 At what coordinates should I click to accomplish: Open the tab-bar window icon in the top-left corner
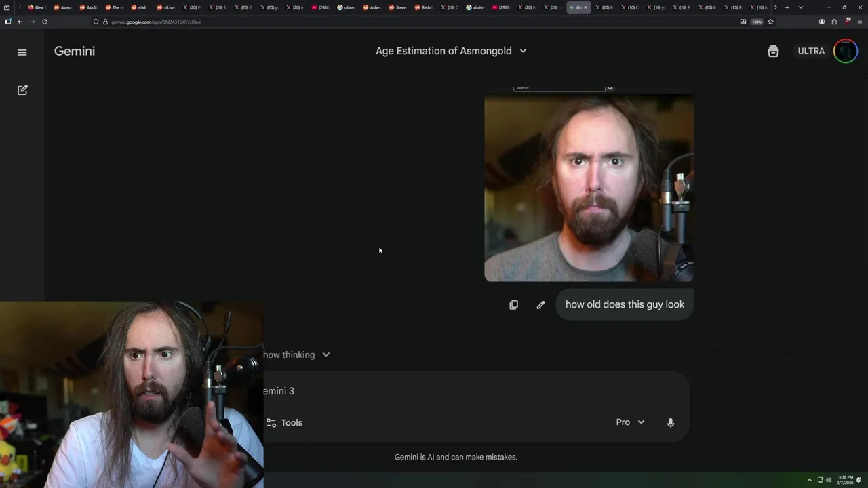click(x=7, y=7)
